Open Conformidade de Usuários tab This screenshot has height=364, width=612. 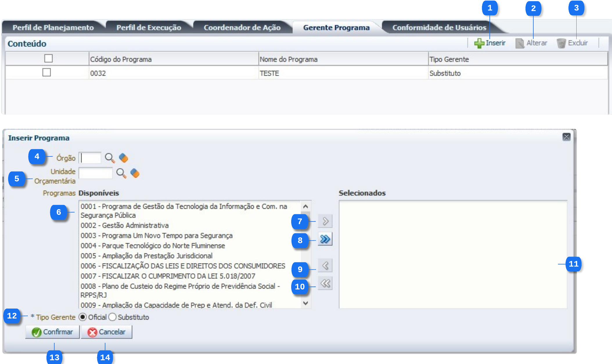pyautogui.click(x=439, y=28)
